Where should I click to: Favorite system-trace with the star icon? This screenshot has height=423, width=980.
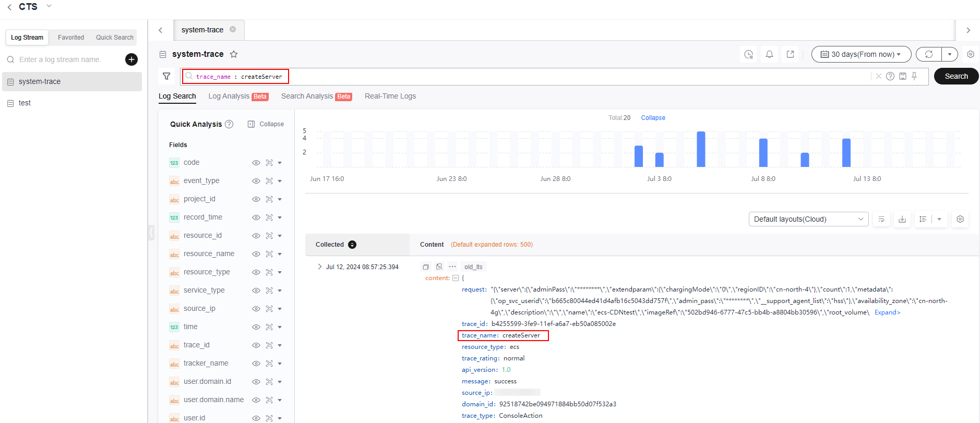click(234, 54)
